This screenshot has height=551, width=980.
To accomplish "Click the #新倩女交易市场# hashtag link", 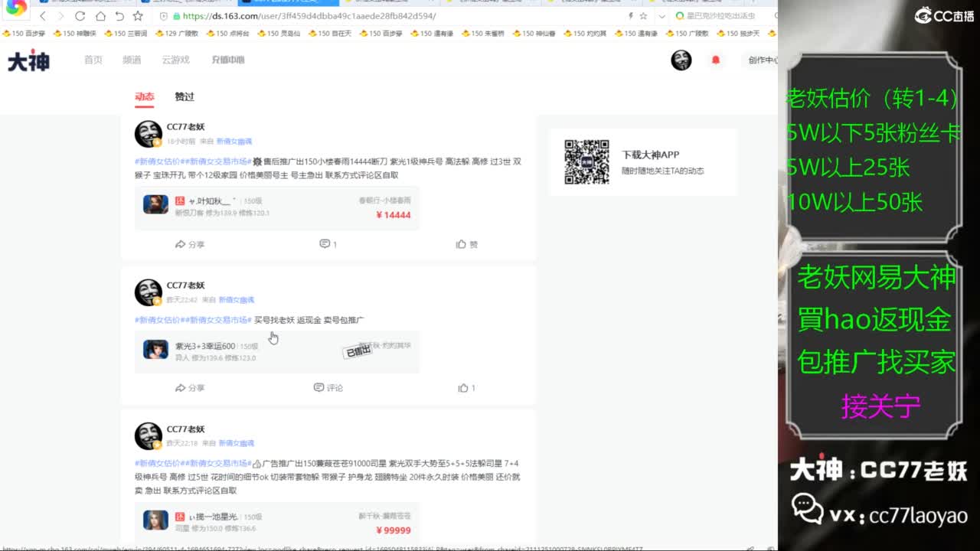I will coord(218,161).
